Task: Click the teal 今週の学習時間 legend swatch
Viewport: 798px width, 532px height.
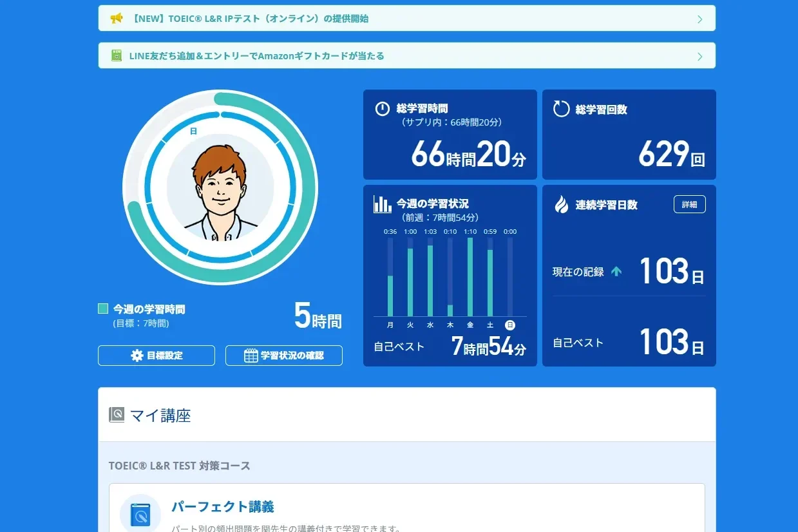Action: pos(103,309)
